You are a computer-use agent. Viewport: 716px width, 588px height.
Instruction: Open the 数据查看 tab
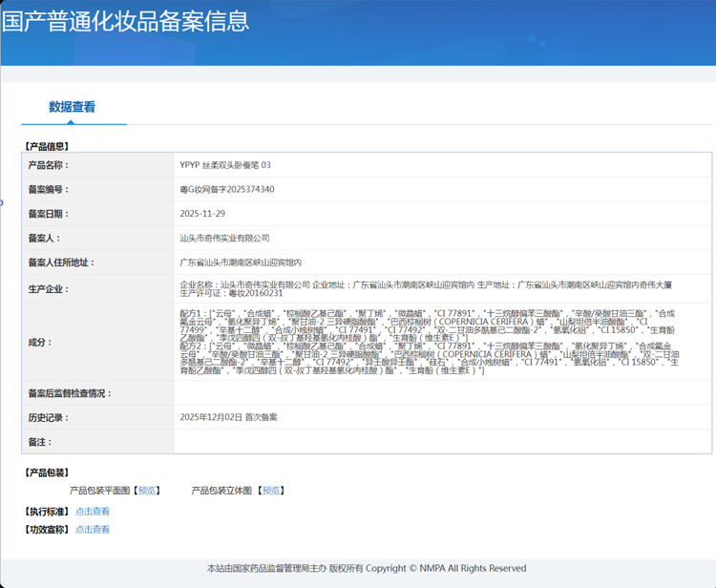(x=73, y=107)
